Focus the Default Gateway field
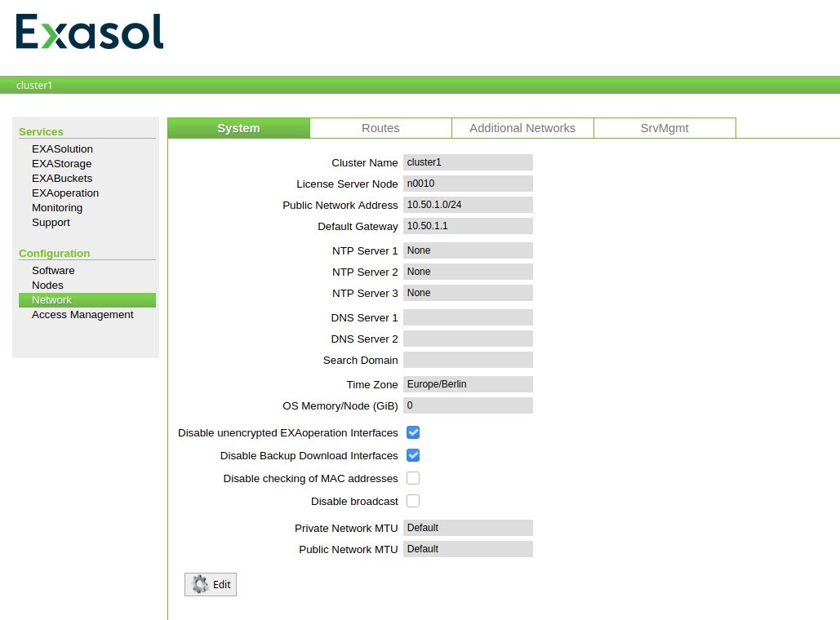Image resolution: width=840 pixels, height=620 pixels. click(469, 226)
